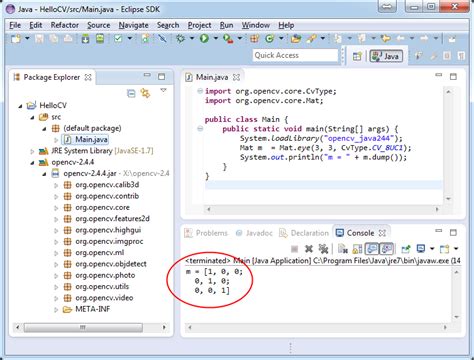Image resolution: width=474 pixels, height=360 pixels.
Task: Click the New Java Class icon
Action: click(x=269, y=39)
